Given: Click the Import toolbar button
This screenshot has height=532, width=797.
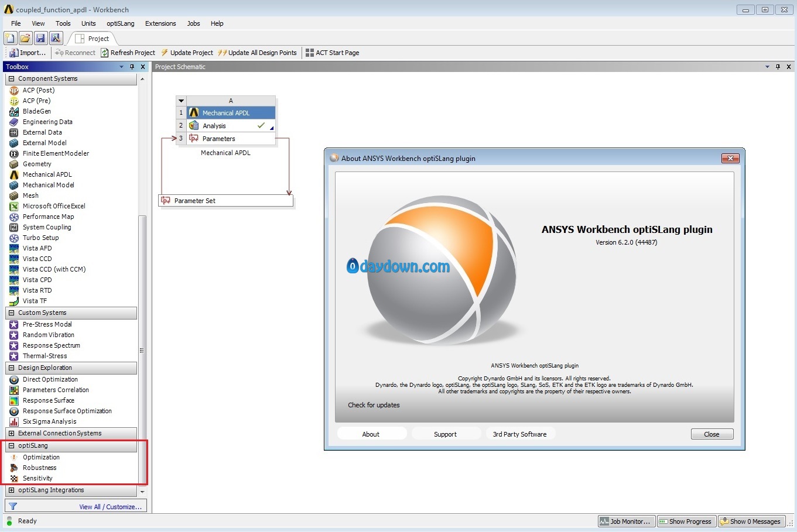Looking at the screenshot, I should point(27,53).
